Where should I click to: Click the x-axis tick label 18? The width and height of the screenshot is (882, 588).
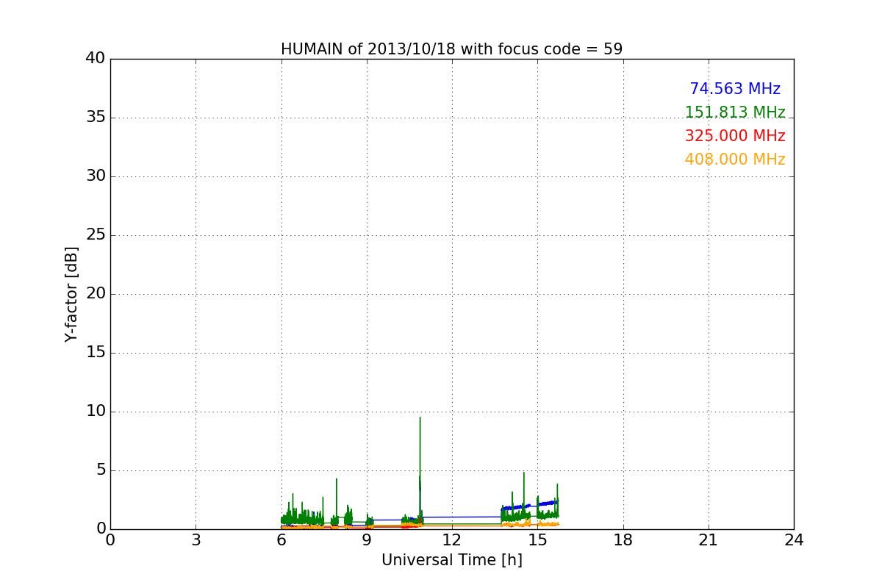pos(623,540)
